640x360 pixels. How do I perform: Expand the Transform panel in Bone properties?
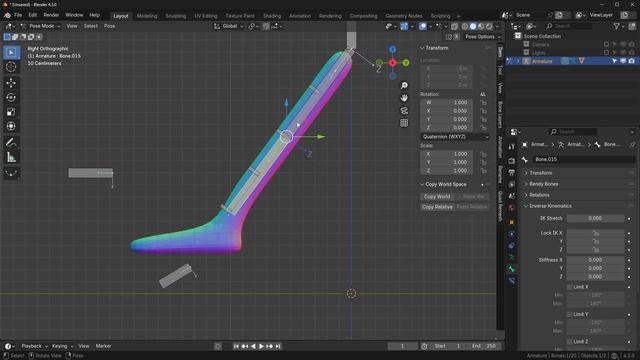click(540, 173)
